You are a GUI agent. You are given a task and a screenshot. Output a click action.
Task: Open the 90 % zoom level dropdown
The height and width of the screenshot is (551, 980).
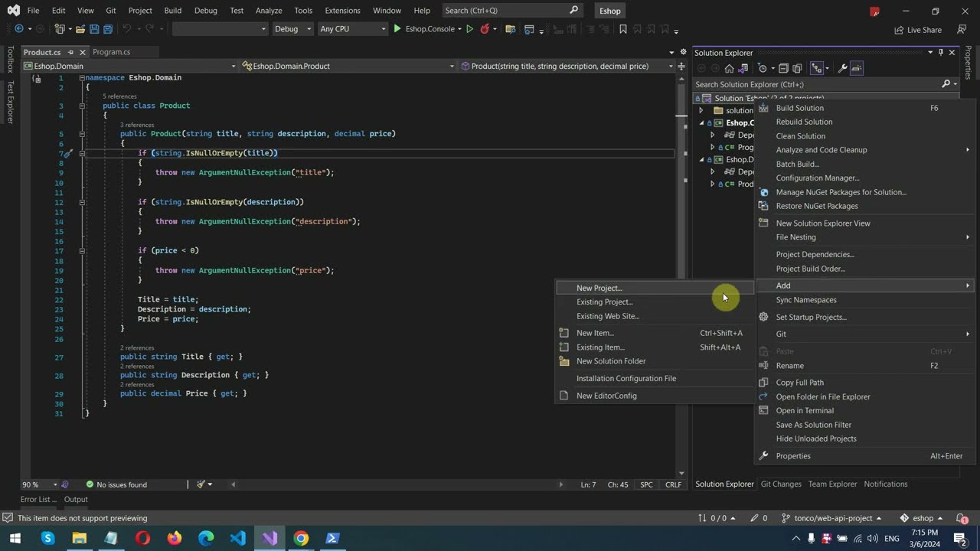[x=39, y=484]
